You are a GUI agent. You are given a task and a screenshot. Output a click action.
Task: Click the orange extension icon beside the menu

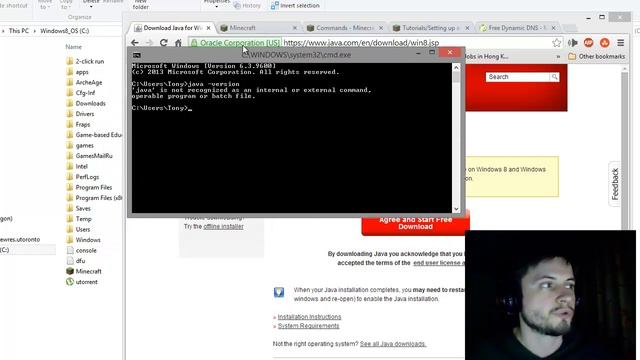(604, 42)
